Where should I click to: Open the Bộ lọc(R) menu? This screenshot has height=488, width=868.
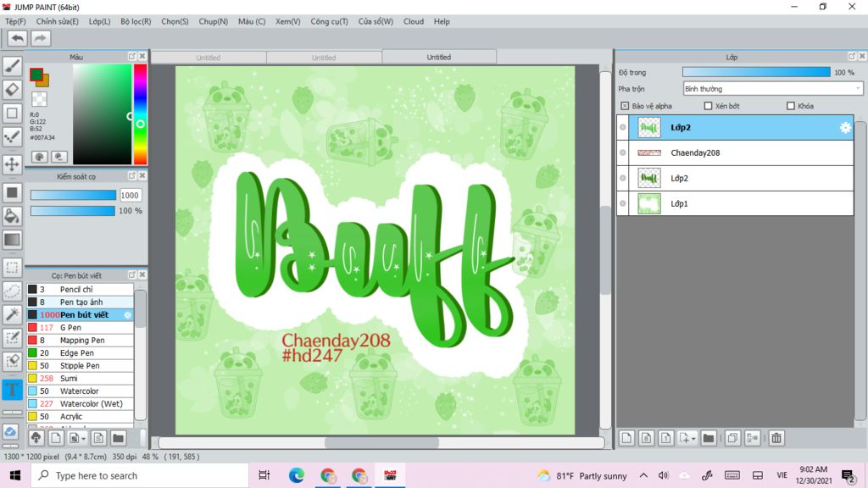[x=136, y=21]
